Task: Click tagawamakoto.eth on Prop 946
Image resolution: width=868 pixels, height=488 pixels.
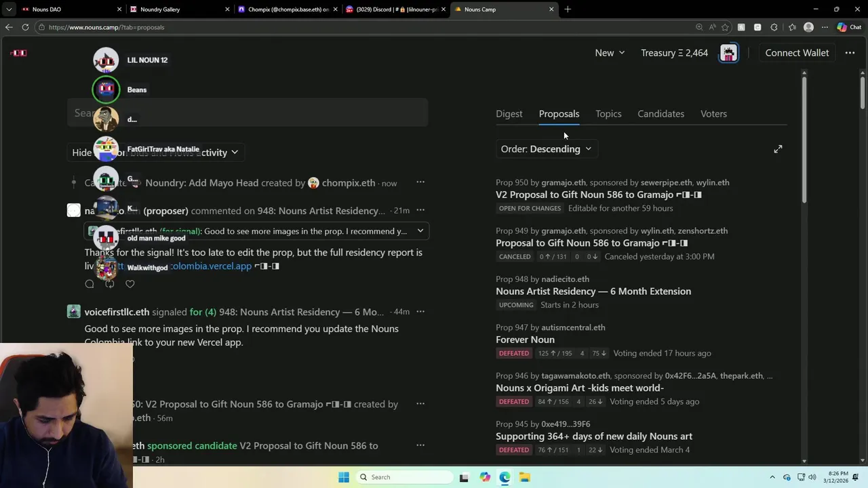Action: tap(575, 375)
